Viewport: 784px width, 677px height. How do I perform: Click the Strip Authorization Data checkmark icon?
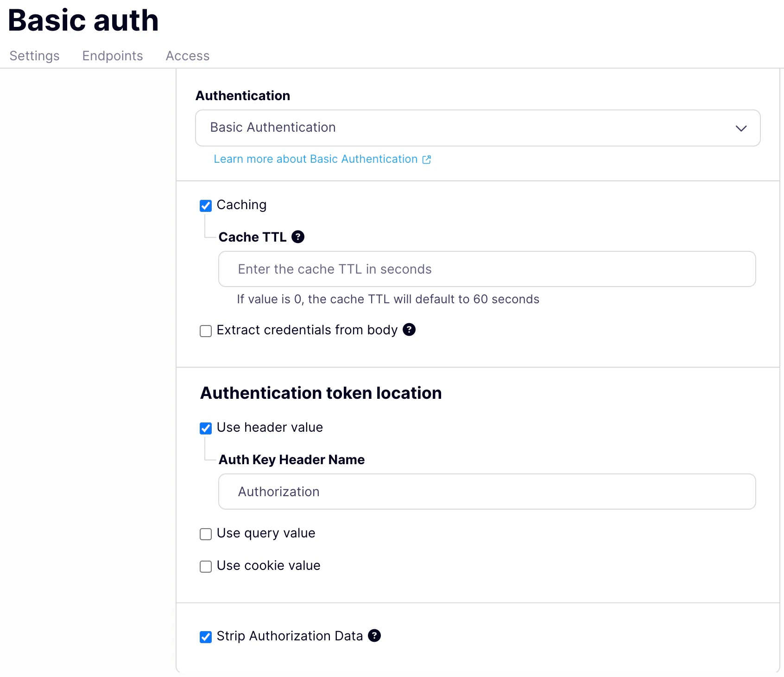tap(205, 637)
